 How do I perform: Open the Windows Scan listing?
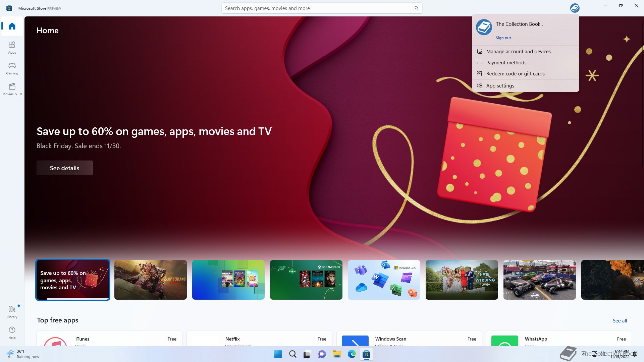[409, 339]
